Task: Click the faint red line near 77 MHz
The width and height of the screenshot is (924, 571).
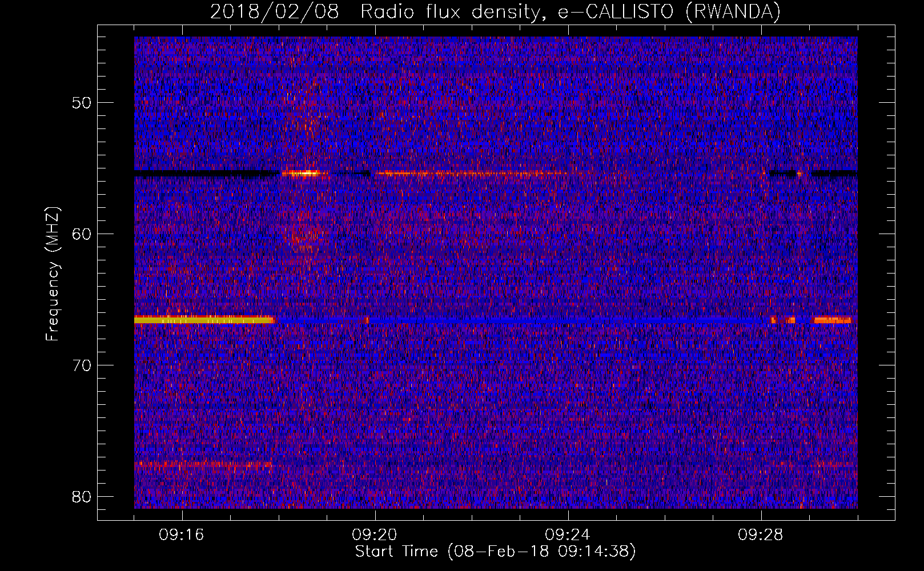Action: (203, 465)
